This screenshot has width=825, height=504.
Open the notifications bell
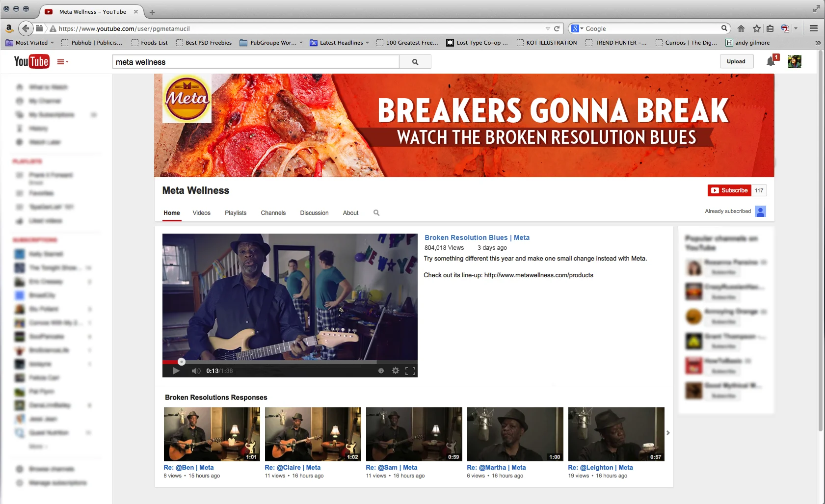771,61
